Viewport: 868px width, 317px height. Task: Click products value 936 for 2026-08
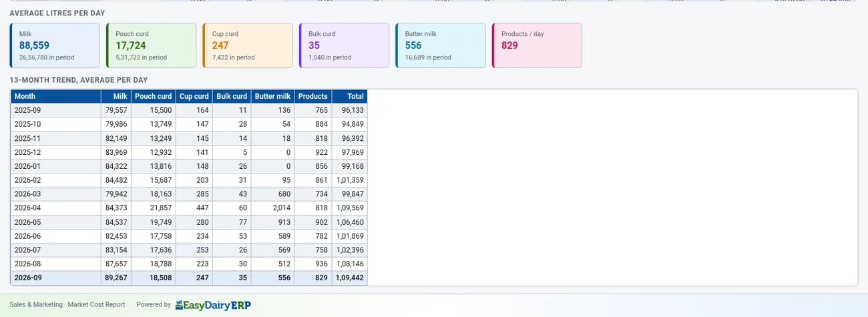[x=321, y=264]
